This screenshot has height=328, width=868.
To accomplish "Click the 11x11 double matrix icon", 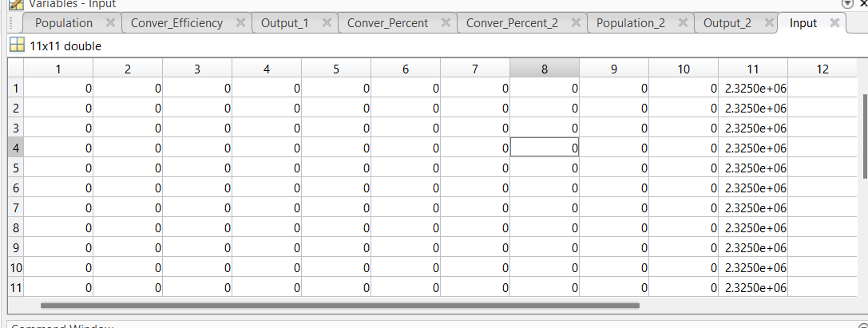I will [x=17, y=46].
